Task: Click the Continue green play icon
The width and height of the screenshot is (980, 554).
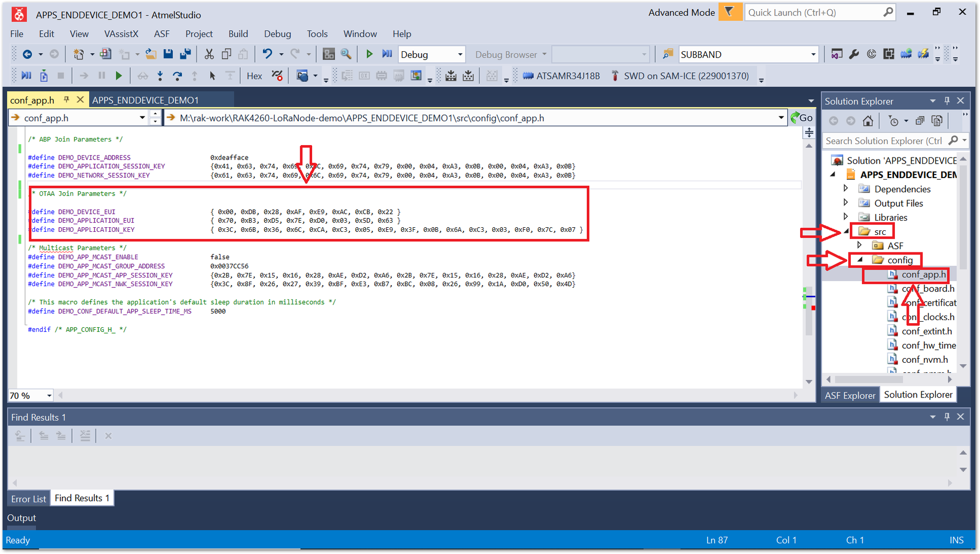Action: [x=119, y=76]
